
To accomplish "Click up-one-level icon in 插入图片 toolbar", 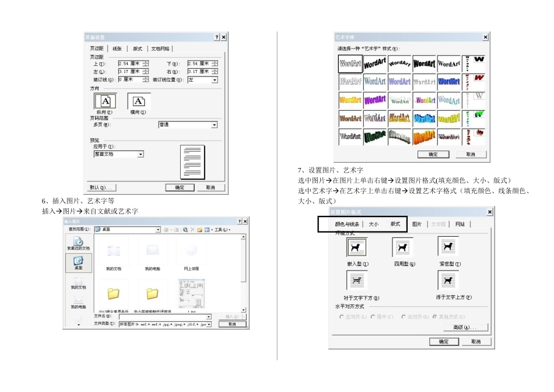I will (176, 230).
